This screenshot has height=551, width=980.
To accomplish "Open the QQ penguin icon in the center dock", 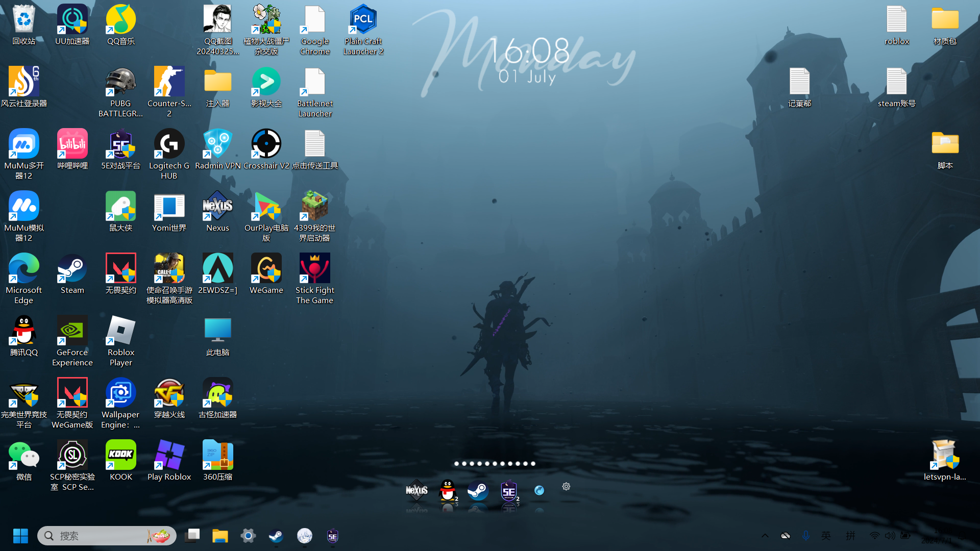I will click(448, 491).
